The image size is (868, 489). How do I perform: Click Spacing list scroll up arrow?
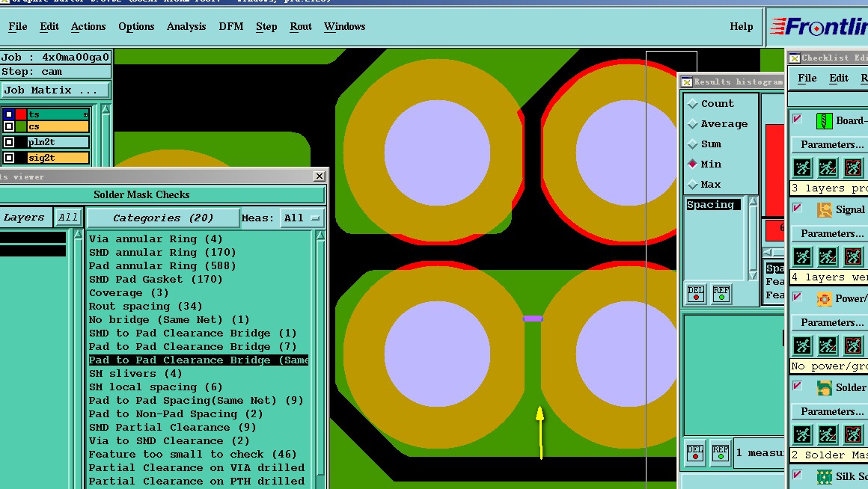tap(752, 201)
